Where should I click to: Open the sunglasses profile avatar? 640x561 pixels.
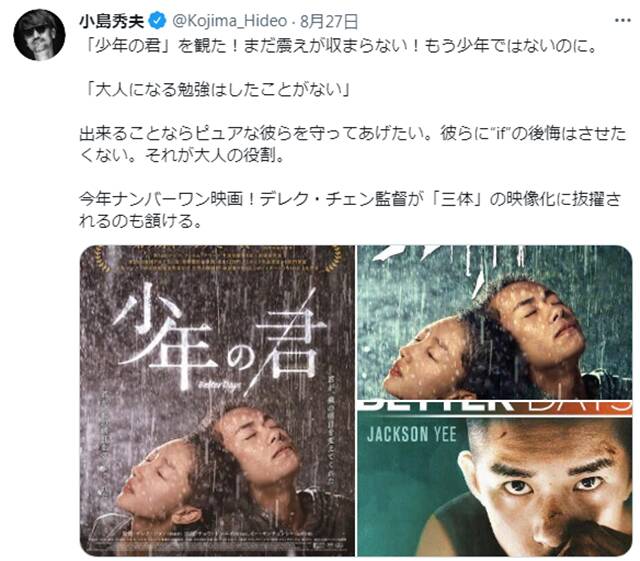click(39, 34)
